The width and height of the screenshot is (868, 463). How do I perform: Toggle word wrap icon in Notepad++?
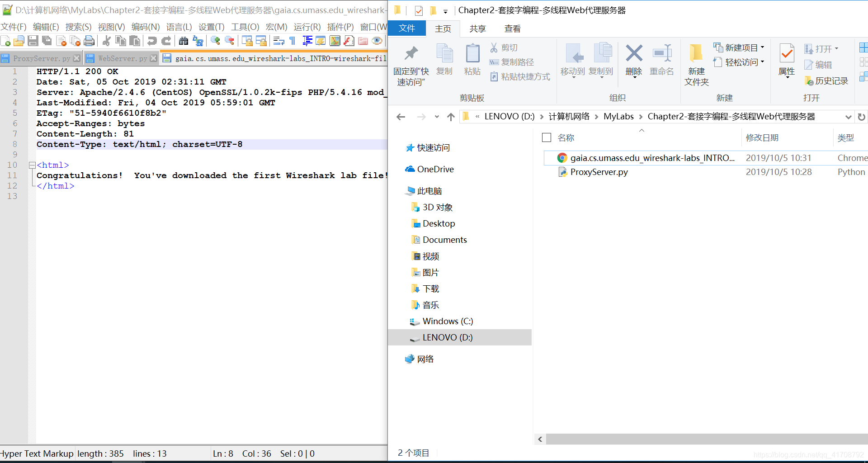click(x=278, y=41)
